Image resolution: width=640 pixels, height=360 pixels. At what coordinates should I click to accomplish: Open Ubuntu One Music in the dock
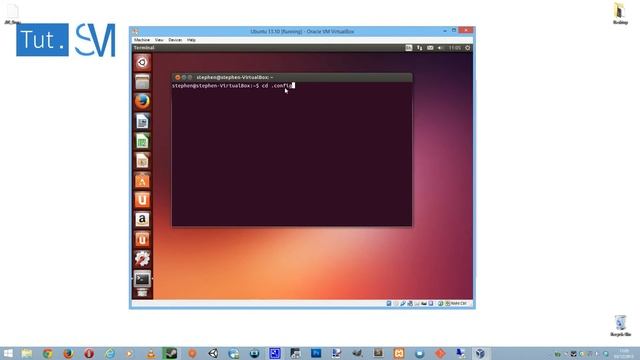click(142, 239)
